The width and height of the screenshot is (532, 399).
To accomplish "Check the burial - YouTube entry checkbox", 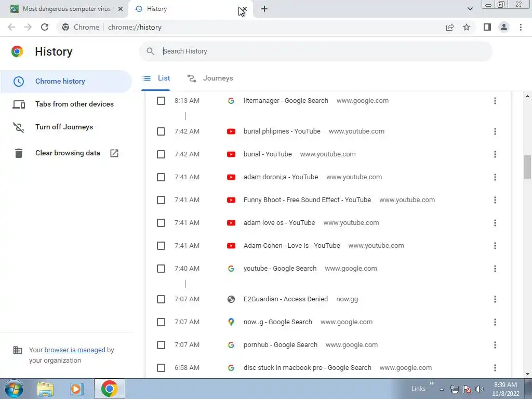I will click(161, 154).
